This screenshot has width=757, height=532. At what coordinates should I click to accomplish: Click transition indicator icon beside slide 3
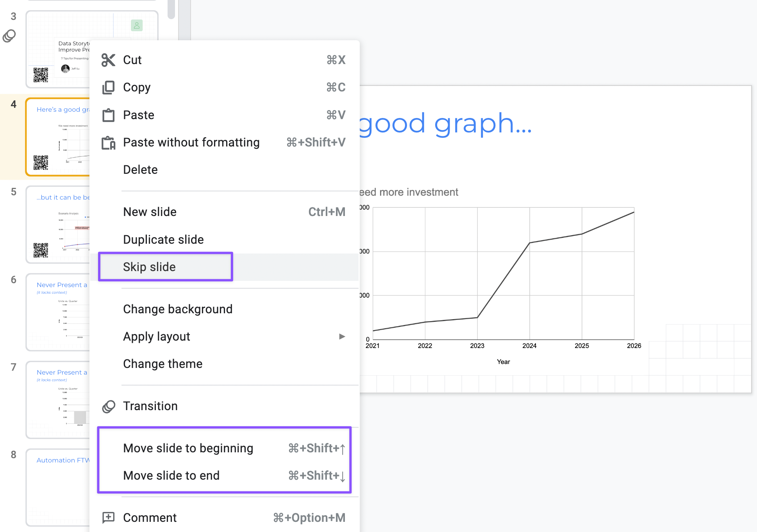pos(9,36)
